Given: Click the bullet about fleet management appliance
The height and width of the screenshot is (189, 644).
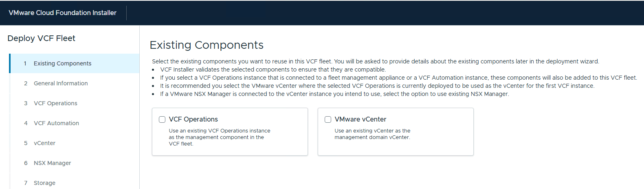Looking at the screenshot, I should coord(398,78).
